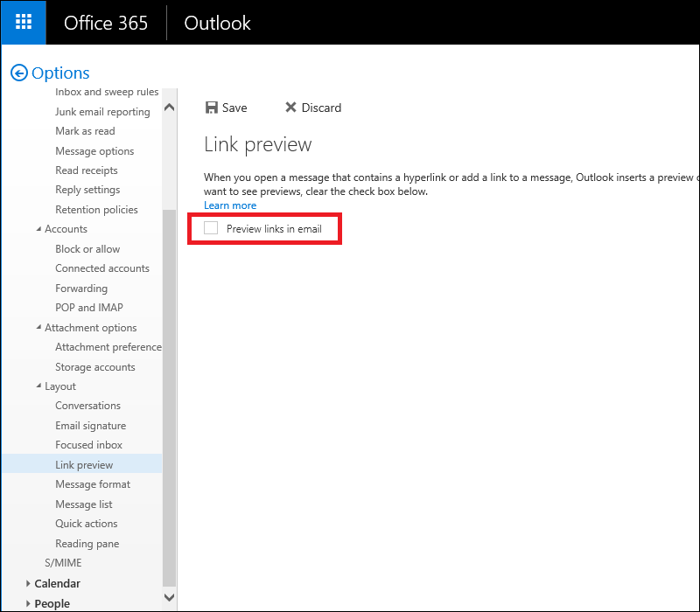Open Reading pane settings
700x612 pixels.
(87, 543)
